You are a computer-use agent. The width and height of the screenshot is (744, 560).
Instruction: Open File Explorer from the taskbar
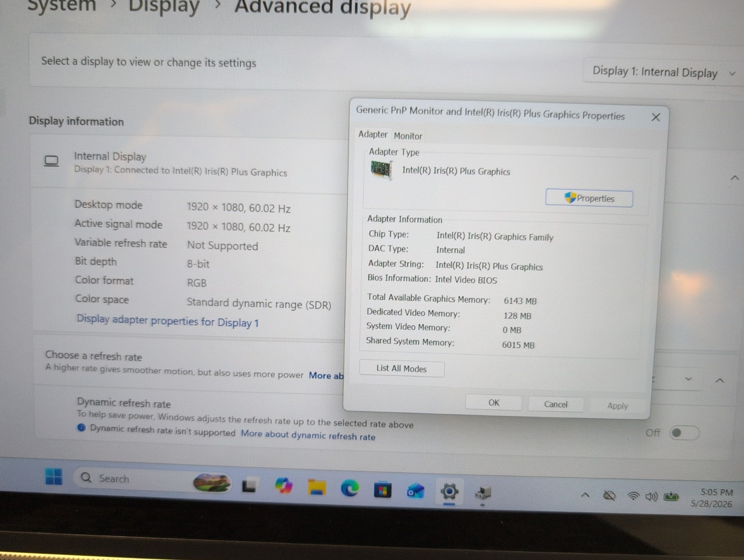(317, 488)
